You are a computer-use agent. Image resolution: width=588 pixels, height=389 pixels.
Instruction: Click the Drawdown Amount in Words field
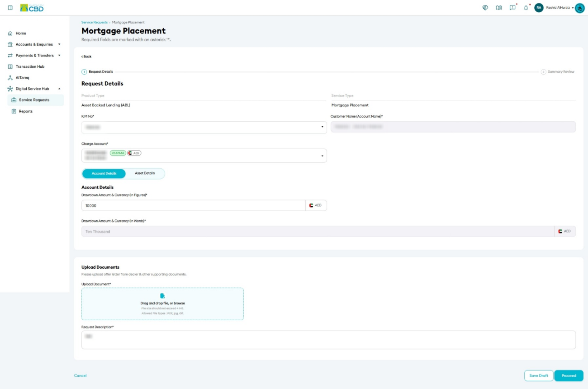click(x=318, y=231)
